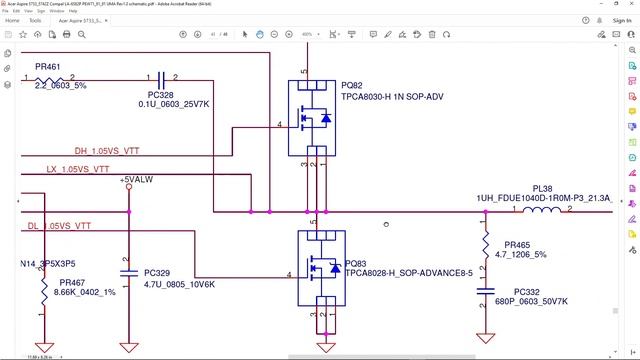Click the 680P_0603_50V7K value text
The height and width of the screenshot is (360, 640).
coord(531,301)
